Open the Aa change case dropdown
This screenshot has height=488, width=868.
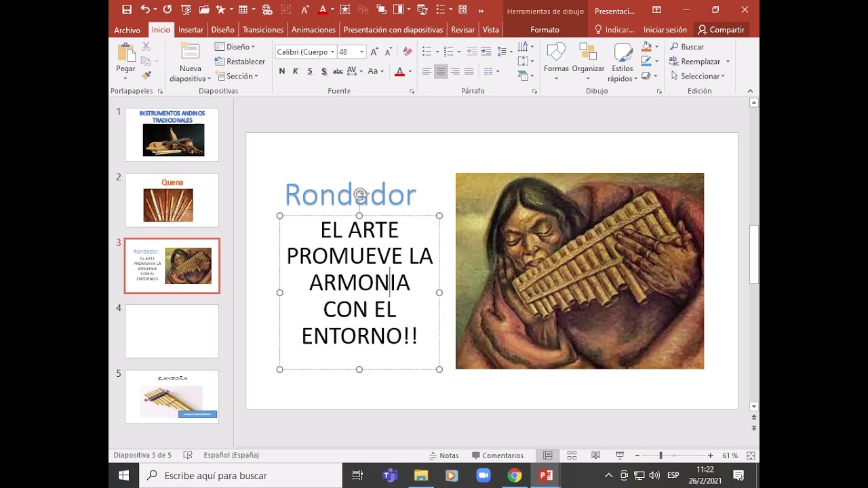pyautogui.click(x=376, y=71)
